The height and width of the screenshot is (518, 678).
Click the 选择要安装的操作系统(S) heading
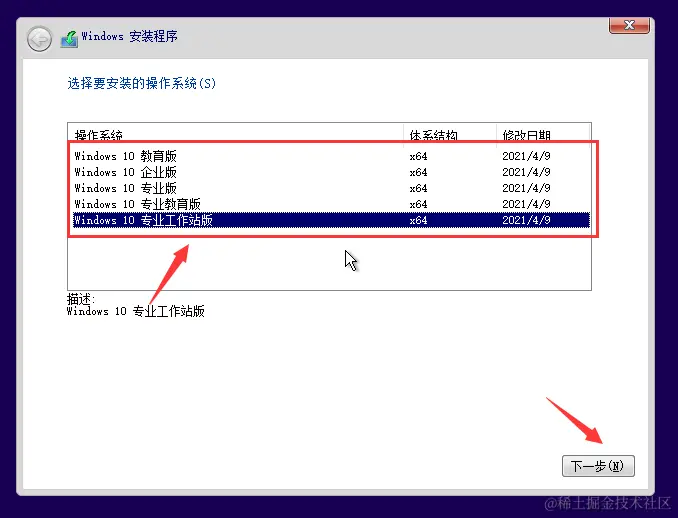[x=141, y=83]
